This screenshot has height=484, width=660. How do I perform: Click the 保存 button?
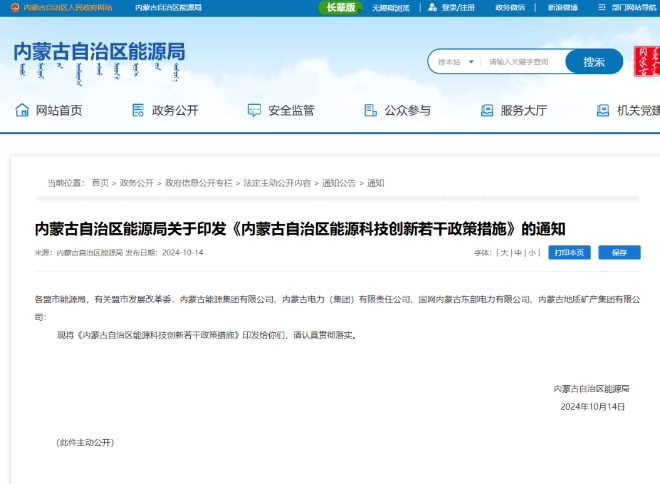coord(620,253)
